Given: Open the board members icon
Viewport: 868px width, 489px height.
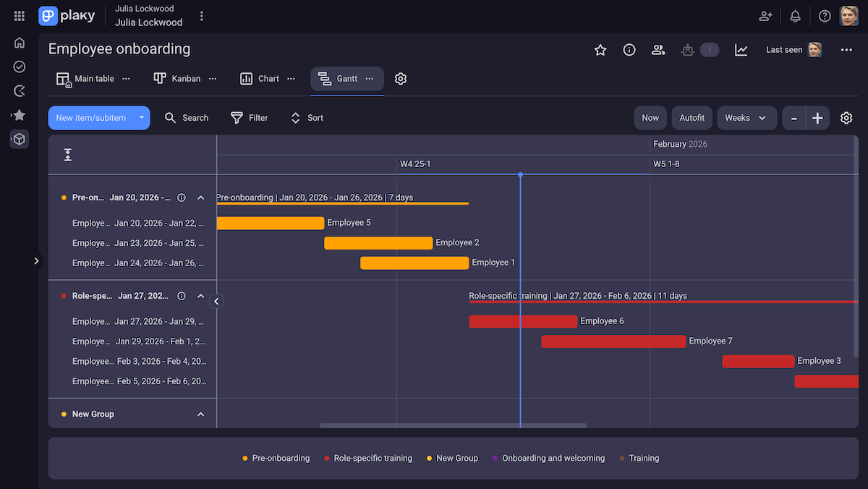Looking at the screenshot, I should point(658,50).
